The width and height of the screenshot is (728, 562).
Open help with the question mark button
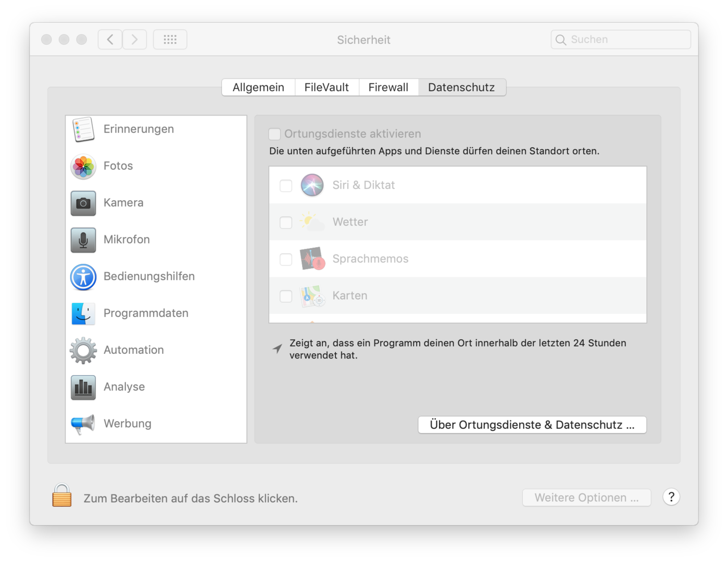[671, 497]
